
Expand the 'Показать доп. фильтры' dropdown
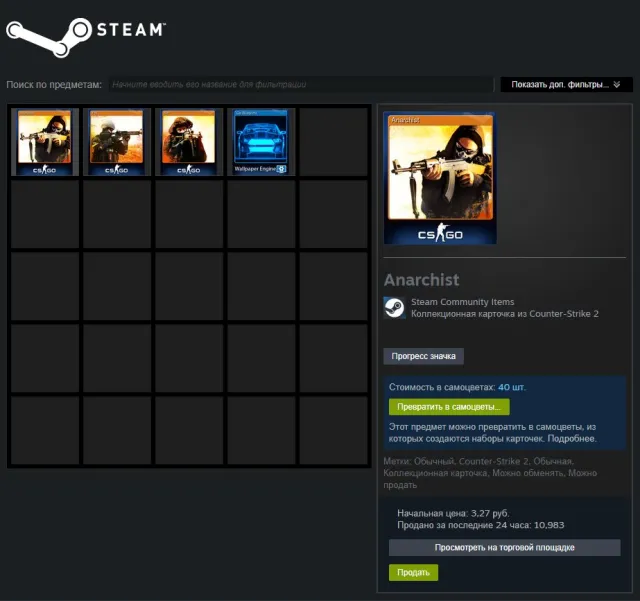(566, 85)
